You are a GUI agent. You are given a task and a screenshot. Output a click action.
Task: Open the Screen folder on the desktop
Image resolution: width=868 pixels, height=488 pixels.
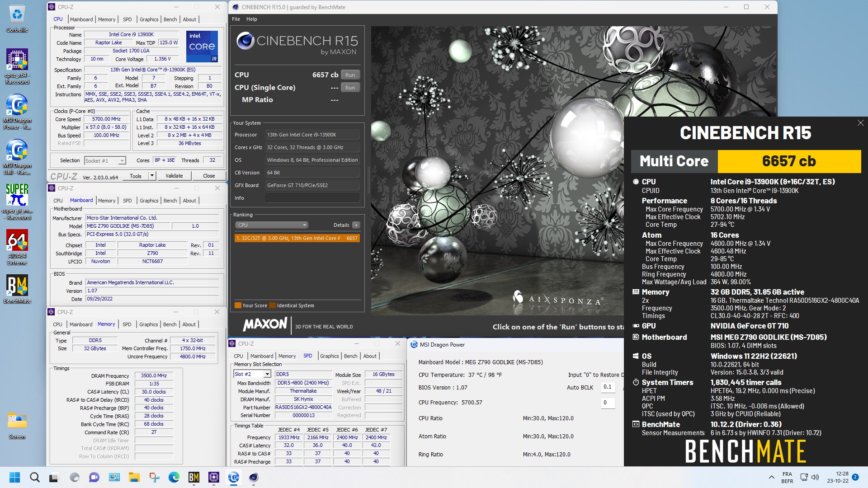[17, 425]
